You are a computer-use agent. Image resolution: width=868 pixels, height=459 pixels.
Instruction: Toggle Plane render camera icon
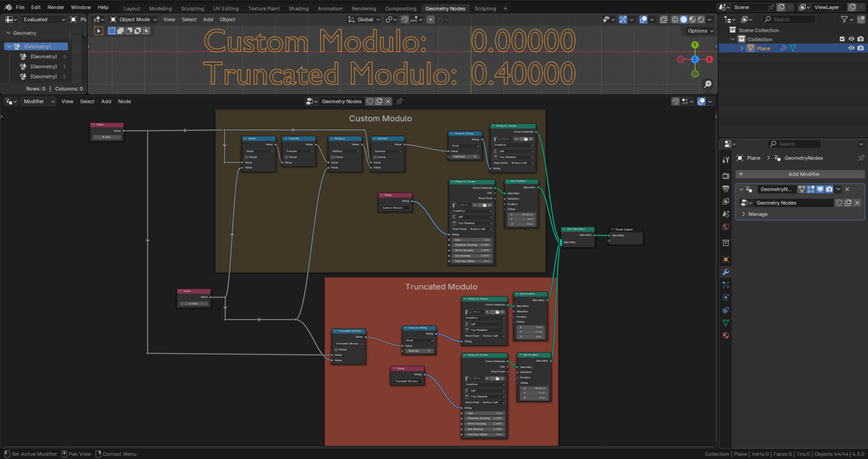click(x=861, y=48)
